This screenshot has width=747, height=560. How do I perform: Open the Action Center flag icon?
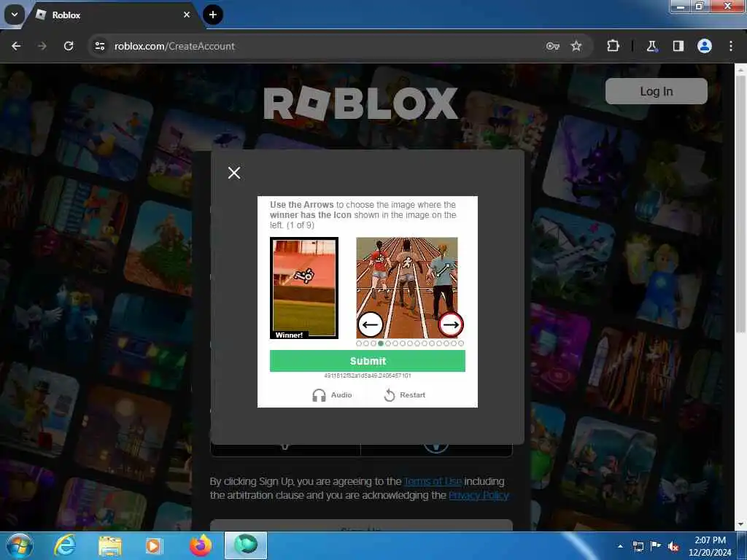tap(656, 546)
